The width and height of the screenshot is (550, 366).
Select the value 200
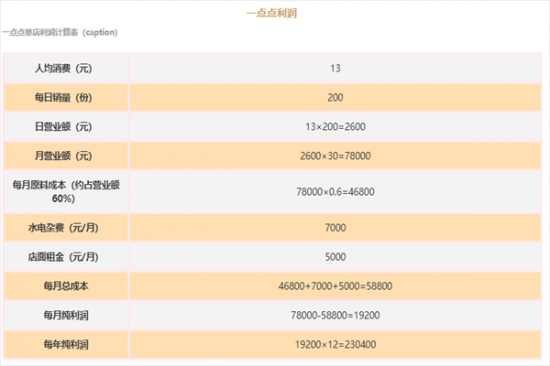click(x=335, y=97)
